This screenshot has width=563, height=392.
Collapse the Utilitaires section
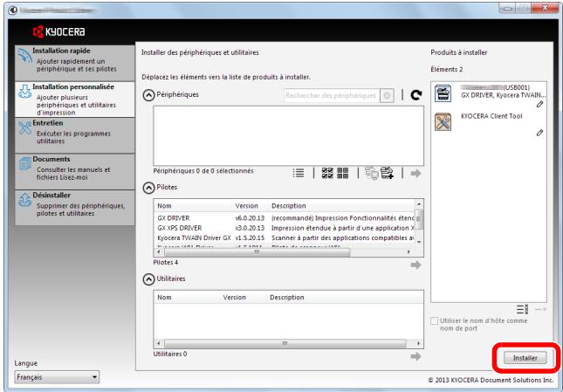point(148,279)
